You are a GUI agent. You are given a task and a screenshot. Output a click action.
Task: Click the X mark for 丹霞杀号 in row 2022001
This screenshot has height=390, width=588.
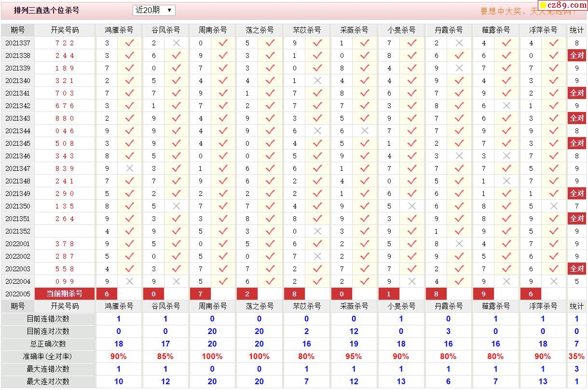[459, 244]
